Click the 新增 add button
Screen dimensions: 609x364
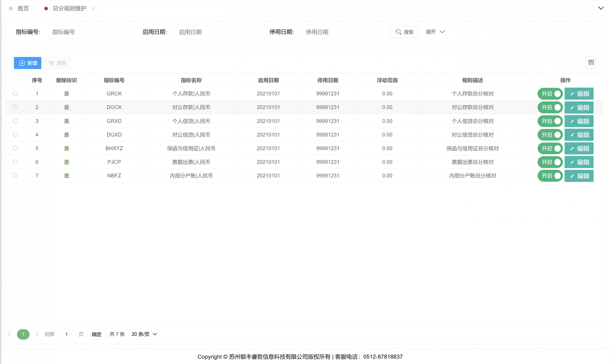point(28,63)
